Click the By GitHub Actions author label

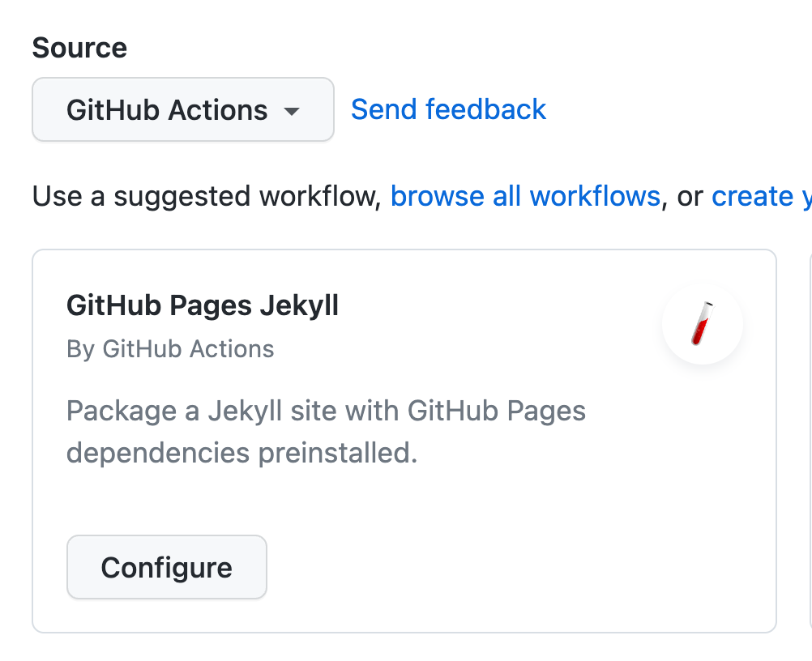(x=169, y=348)
